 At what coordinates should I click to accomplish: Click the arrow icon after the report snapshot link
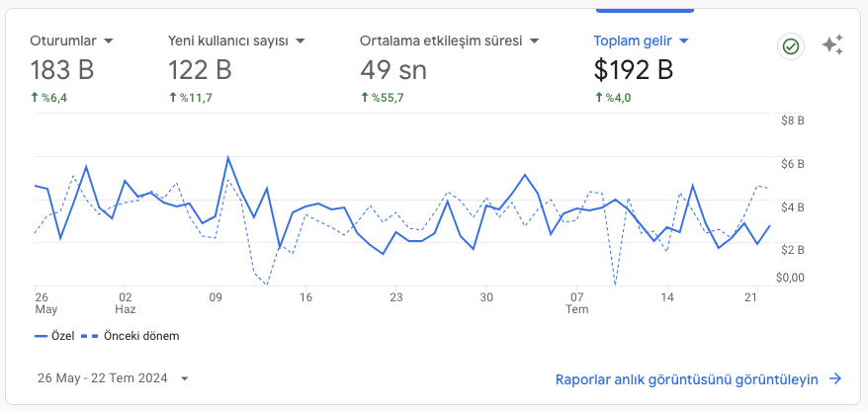coord(835,378)
